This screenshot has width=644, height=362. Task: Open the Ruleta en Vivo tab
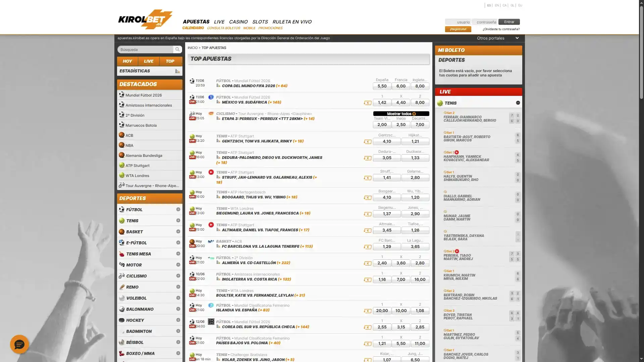click(x=292, y=22)
